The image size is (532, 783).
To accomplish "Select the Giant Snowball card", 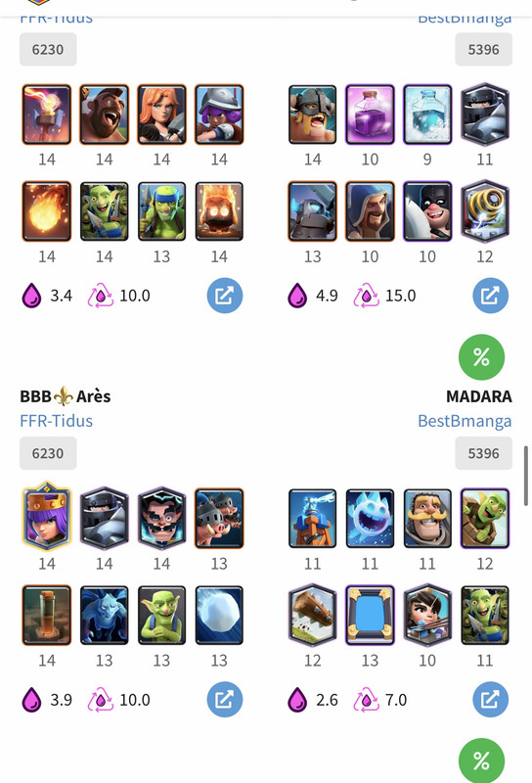I will tap(219, 616).
